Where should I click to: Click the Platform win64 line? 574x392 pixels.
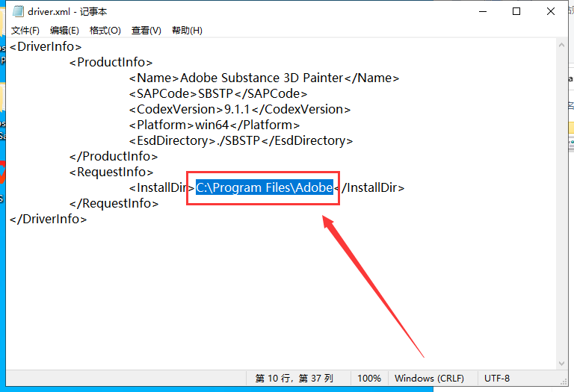215,125
